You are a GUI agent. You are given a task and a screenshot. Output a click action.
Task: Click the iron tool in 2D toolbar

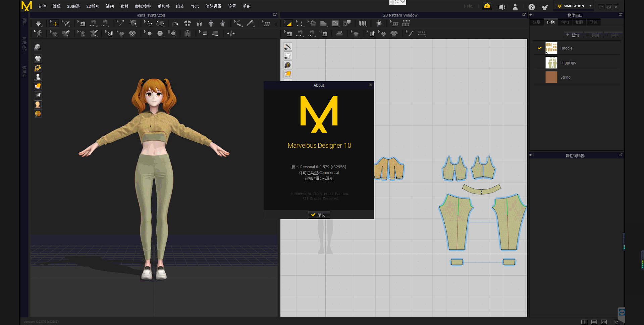[x=339, y=34]
